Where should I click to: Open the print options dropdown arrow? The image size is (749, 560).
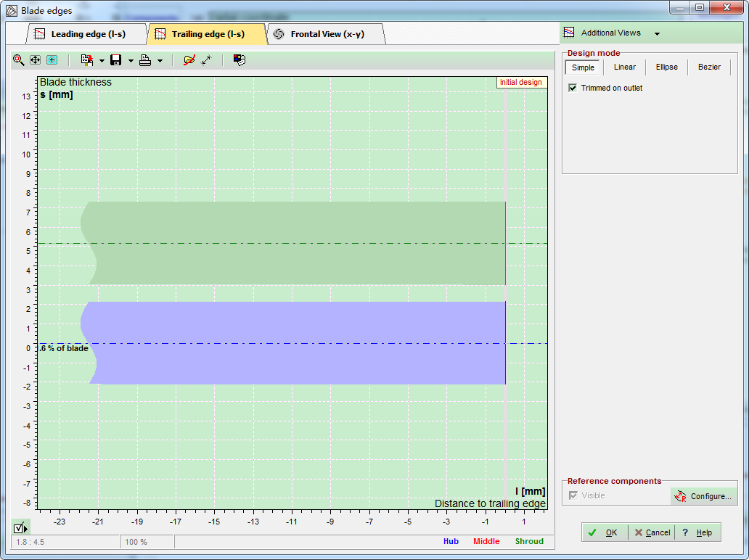click(x=160, y=61)
